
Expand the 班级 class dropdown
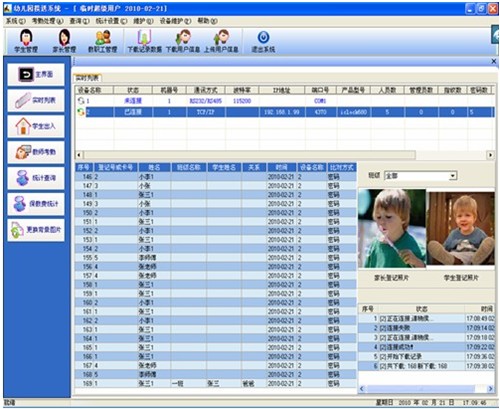[x=452, y=176]
